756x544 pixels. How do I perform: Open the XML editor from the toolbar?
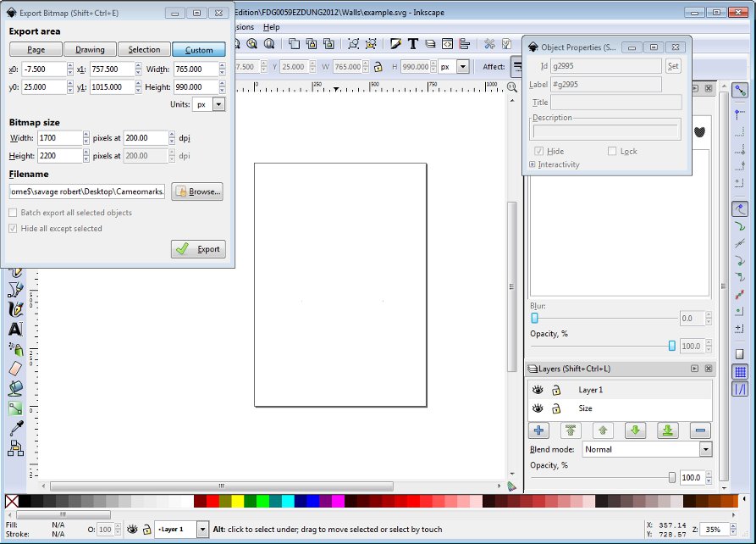(447, 44)
